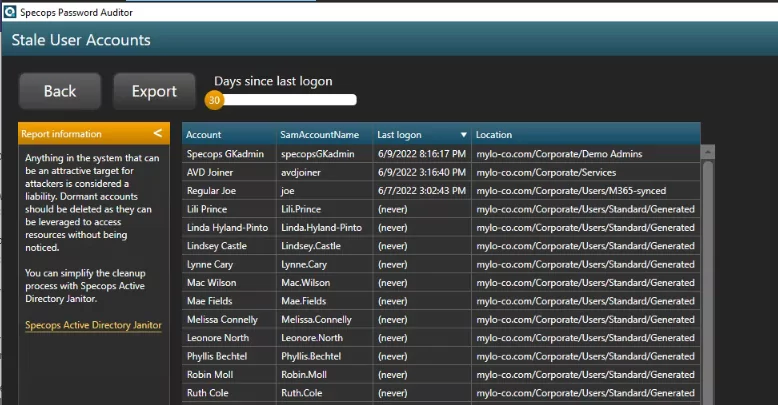Click the Melissa.Connelly SamAccountName cell
778x405 pixels.
tap(324, 319)
